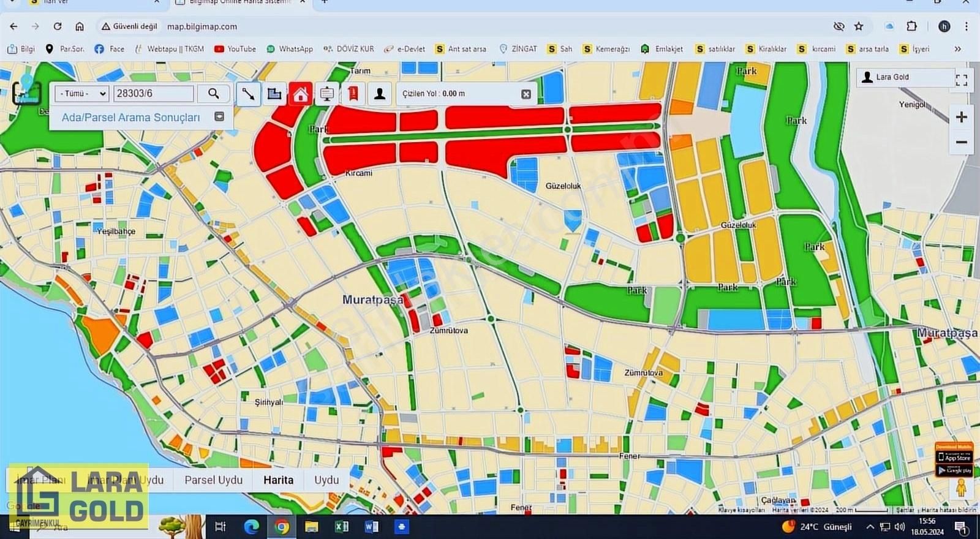Reload the bilgimap page
980x539 pixels.
click(58, 26)
